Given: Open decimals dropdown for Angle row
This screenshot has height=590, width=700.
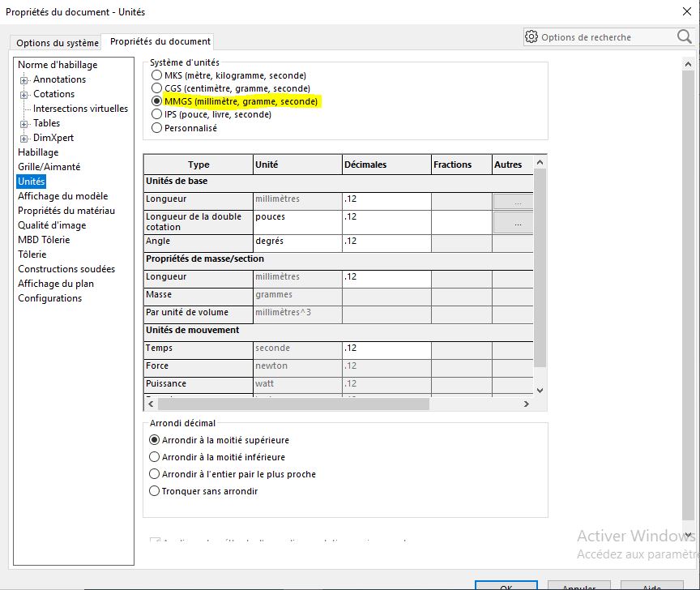Looking at the screenshot, I should pos(386,243).
